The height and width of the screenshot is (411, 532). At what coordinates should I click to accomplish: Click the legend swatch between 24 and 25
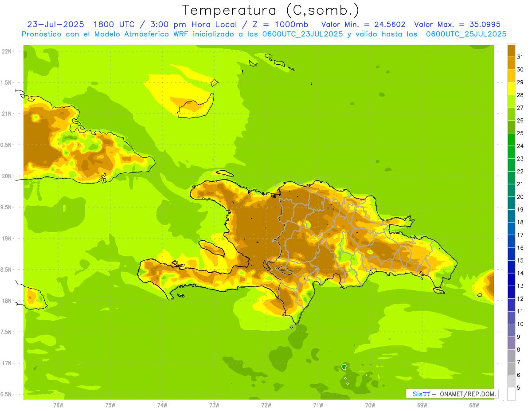[x=511, y=139]
